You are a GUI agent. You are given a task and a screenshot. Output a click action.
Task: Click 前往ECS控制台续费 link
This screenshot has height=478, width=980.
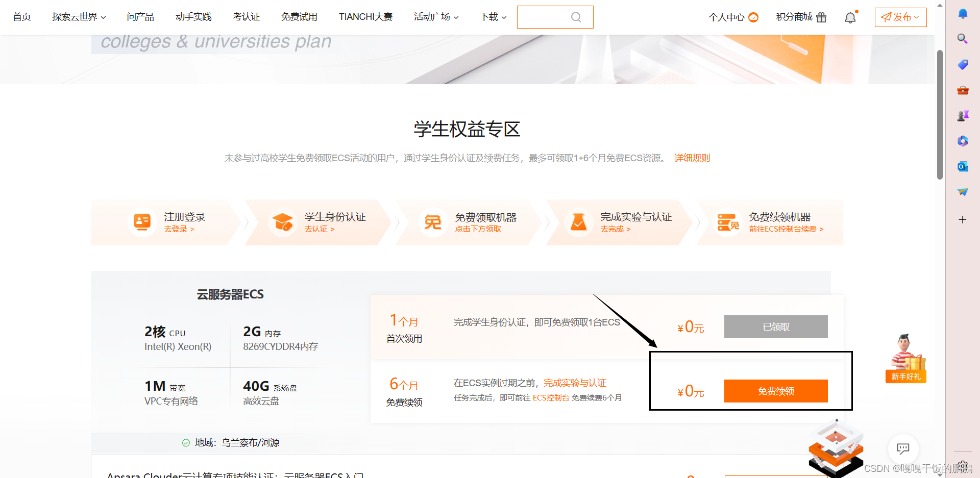[x=786, y=229]
